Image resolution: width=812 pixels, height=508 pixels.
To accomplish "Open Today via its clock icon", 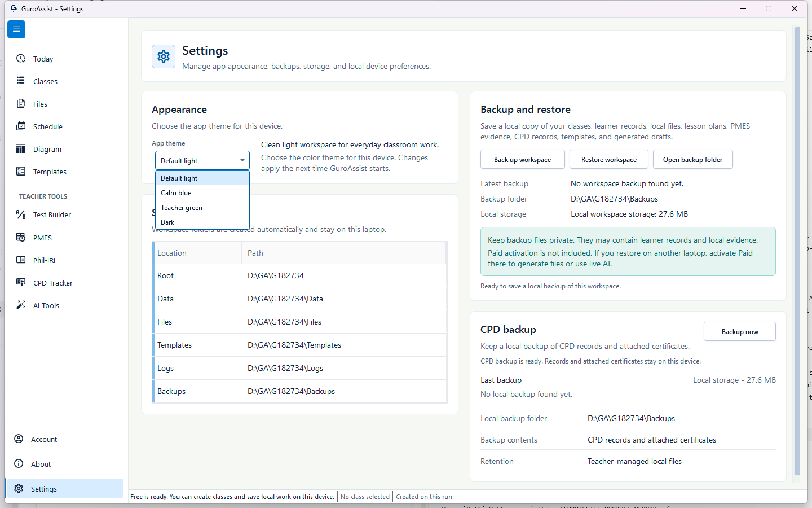I will coord(21,59).
